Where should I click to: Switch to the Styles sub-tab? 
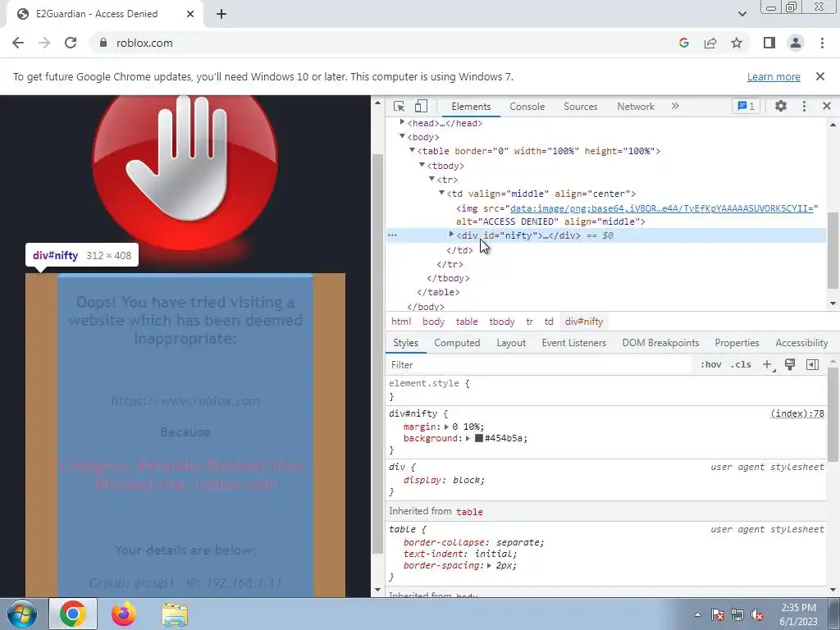405,343
